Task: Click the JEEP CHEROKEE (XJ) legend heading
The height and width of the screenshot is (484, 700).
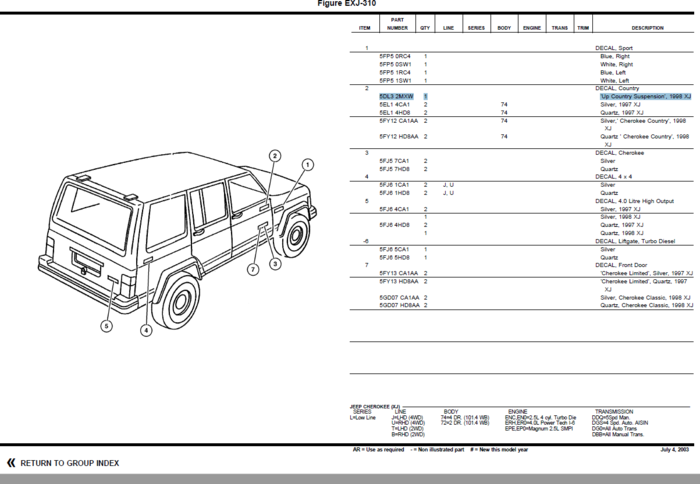Action: point(375,407)
